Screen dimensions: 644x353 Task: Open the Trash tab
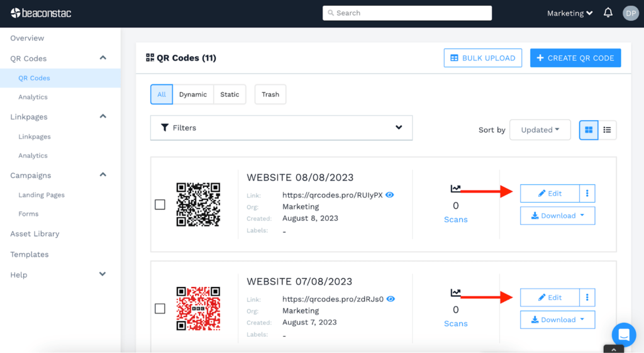click(270, 94)
